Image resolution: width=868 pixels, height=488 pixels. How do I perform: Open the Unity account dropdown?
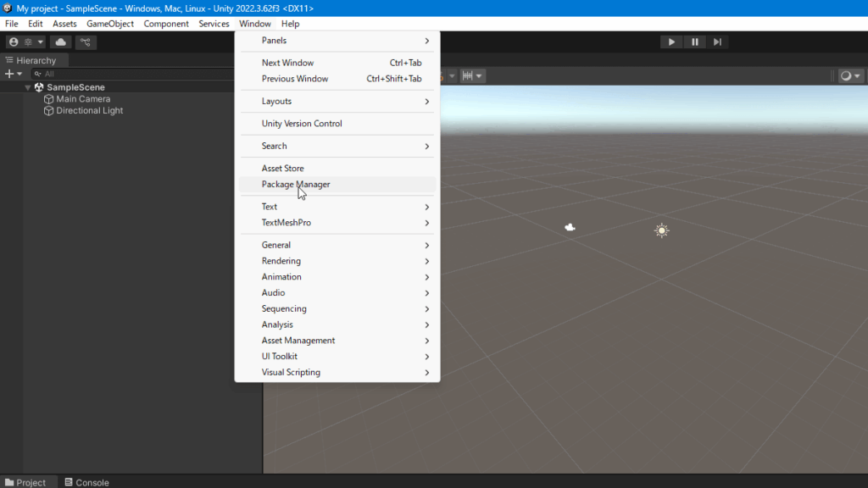tap(25, 42)
